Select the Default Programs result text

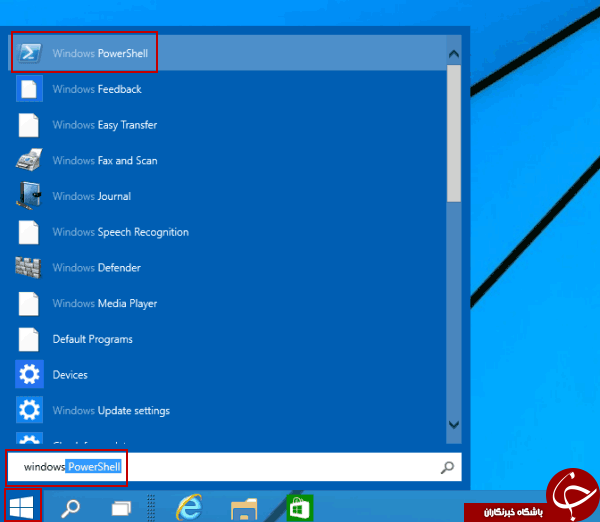(93, 339)
